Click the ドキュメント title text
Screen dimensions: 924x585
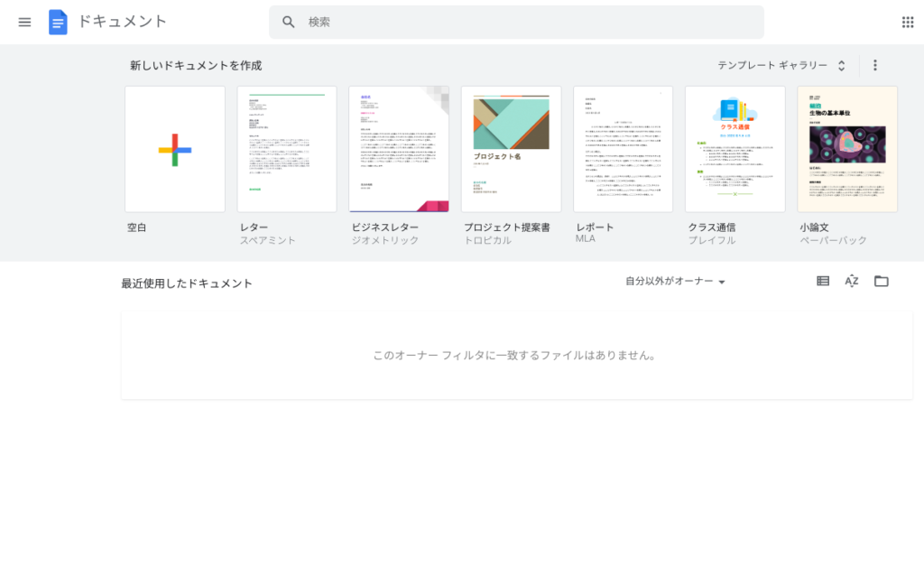coord(123,22)
